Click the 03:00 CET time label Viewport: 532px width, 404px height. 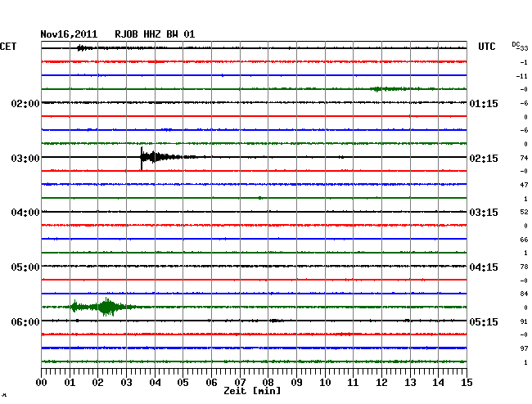tap(25, 159)
